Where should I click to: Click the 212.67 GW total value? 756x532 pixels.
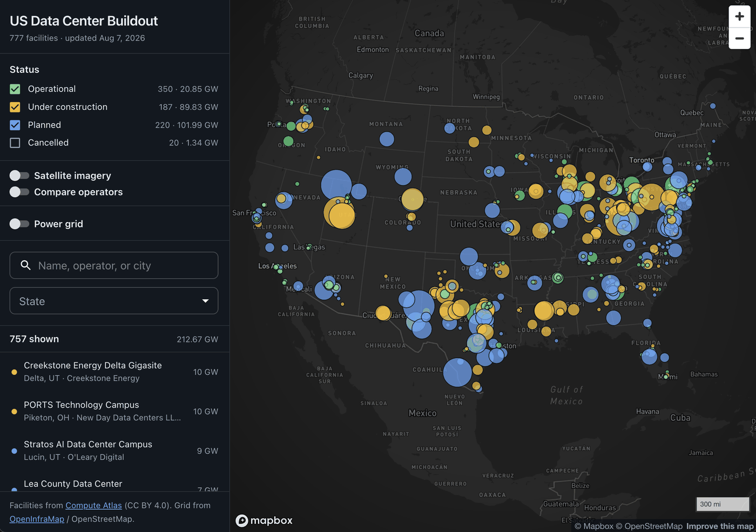pyautogui.click(x=197, y=339)
